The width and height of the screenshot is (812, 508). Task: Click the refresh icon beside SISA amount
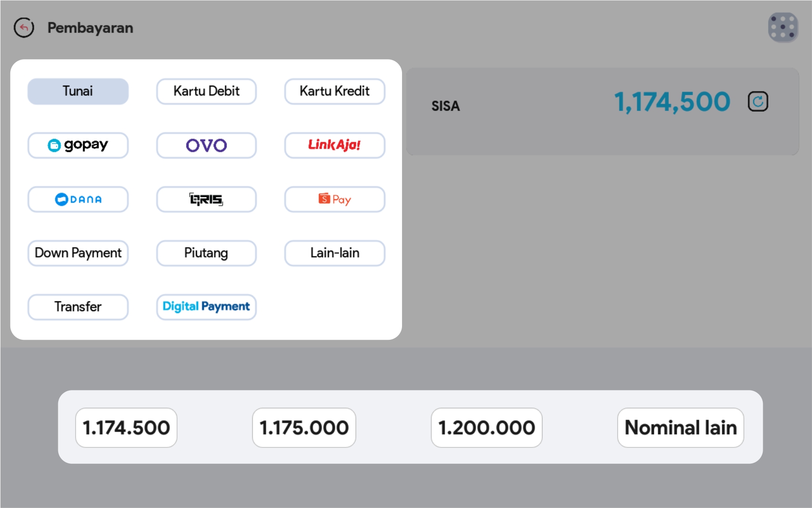pos(758,102)
